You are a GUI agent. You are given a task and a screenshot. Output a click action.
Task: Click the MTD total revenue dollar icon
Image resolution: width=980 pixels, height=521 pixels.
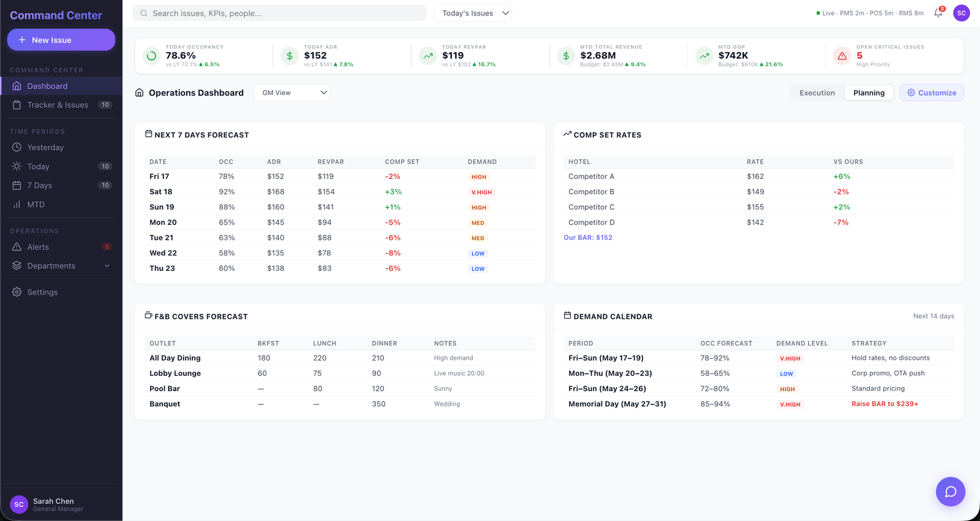(x=566, y=56)
